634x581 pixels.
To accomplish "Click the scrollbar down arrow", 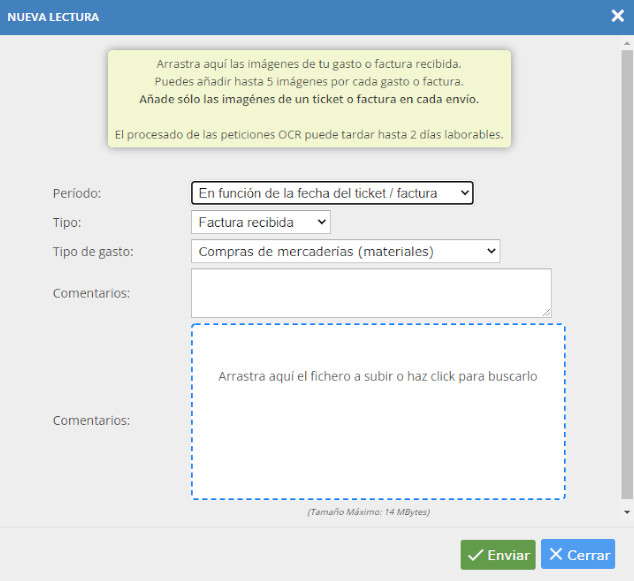I will [627, 512].
